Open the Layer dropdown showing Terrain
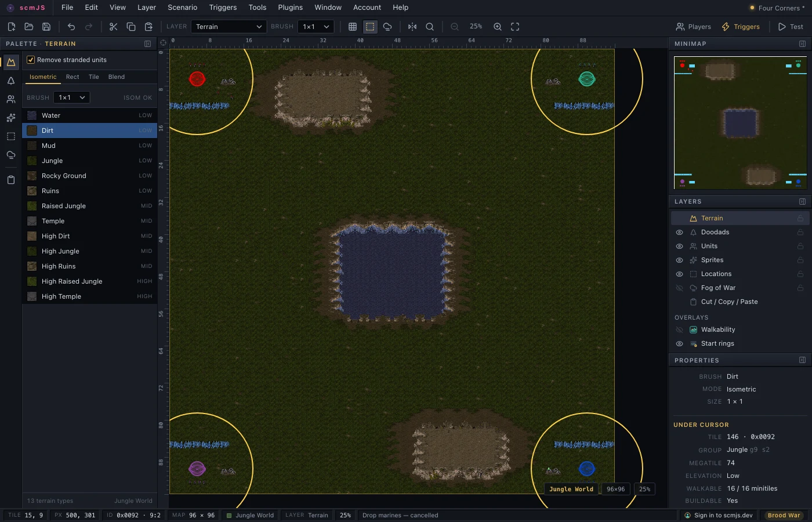 229,27
